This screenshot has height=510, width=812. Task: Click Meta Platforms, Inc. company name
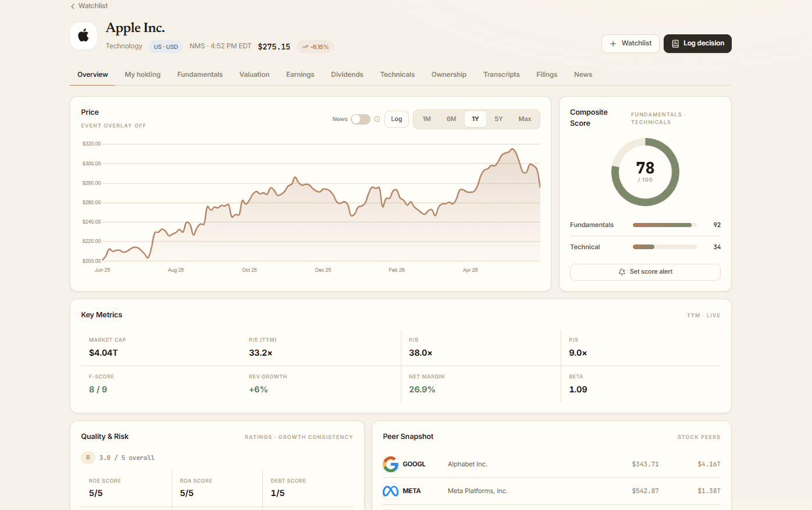click(x=478, y=491)
